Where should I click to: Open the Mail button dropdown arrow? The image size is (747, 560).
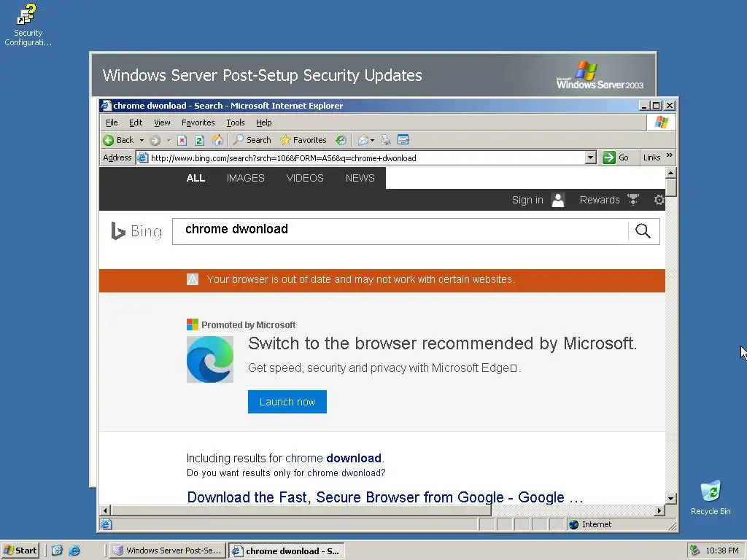tap(373, 141)
